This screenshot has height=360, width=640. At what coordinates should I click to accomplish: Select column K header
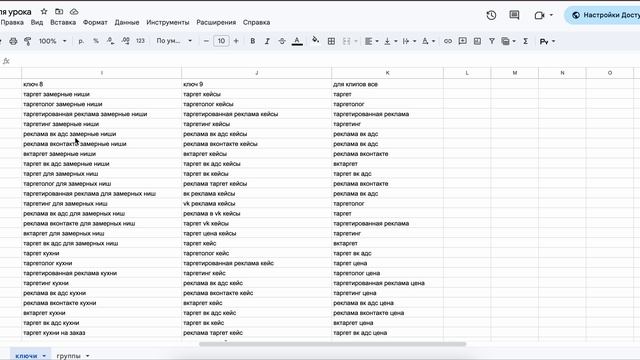pyautogui.click(x=387, y=73)
